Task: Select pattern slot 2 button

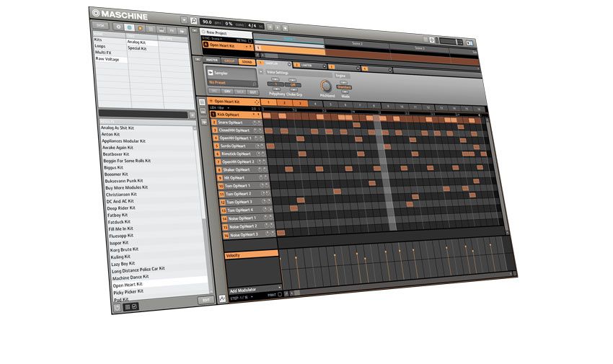Action: [x=285, y=103]
